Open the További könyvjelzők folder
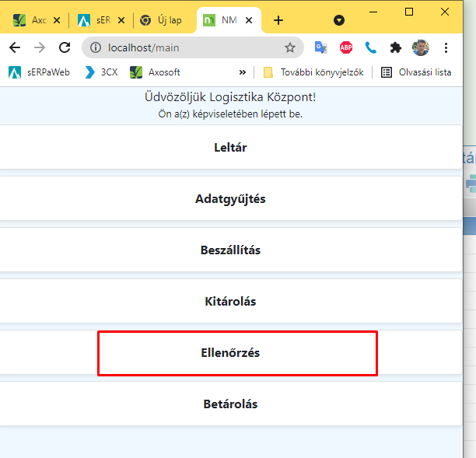This screenshot has height=458, width=476. tap(313, 72)
